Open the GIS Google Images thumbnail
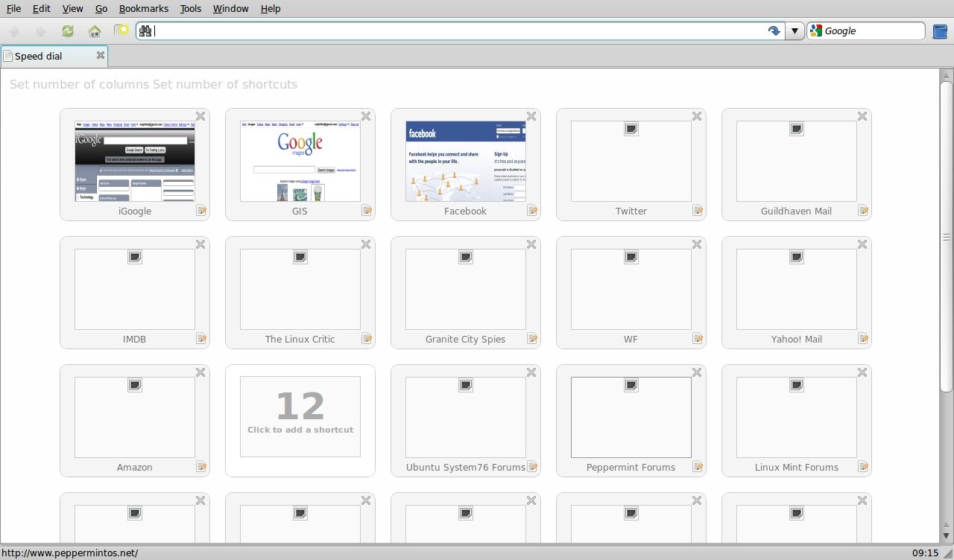This screenshot has height=560, width=954. [x=300, y=161]
